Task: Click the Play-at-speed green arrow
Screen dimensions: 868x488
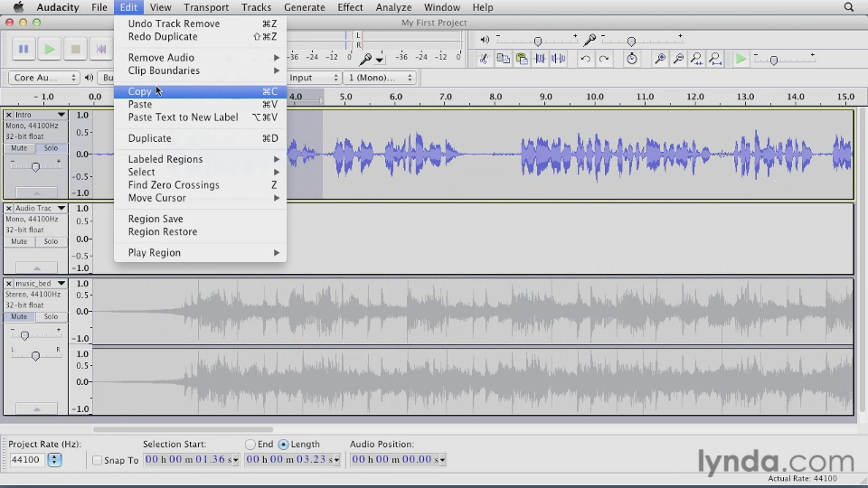Action: pos(741,59)
